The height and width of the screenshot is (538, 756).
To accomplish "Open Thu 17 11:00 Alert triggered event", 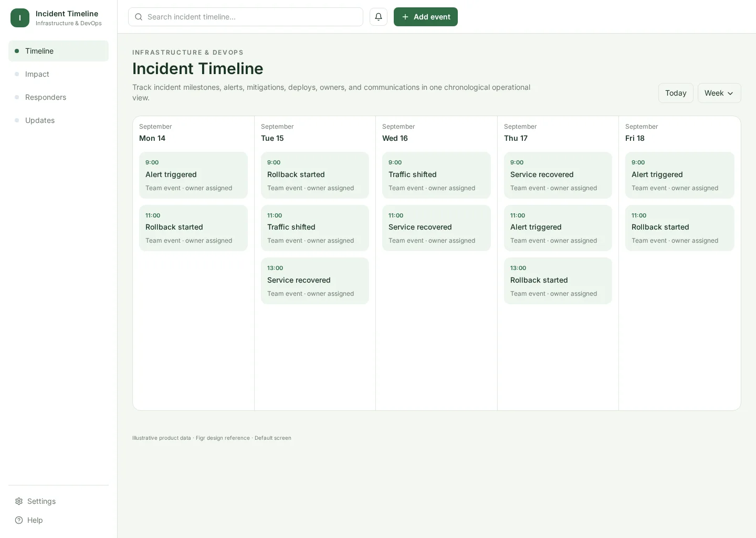I will pyautogui.click(x=558, y=228).
